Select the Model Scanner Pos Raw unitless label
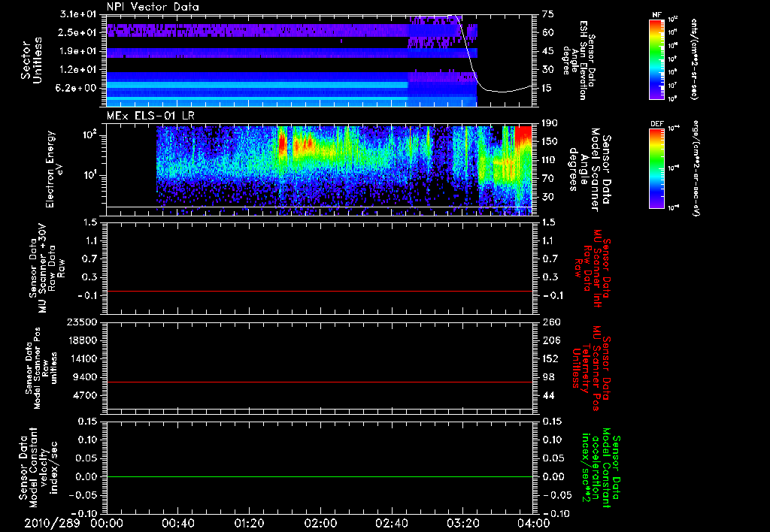The width and height of the screenshot is (770, 532). (x=42, y=368)
